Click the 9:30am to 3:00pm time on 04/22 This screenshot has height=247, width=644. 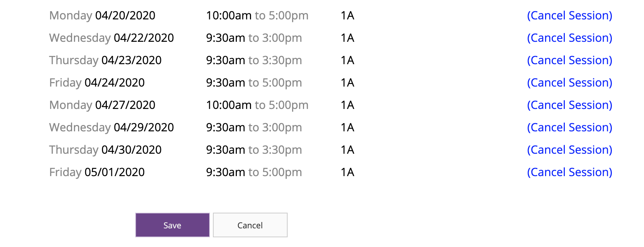click(x=254, y=38)
